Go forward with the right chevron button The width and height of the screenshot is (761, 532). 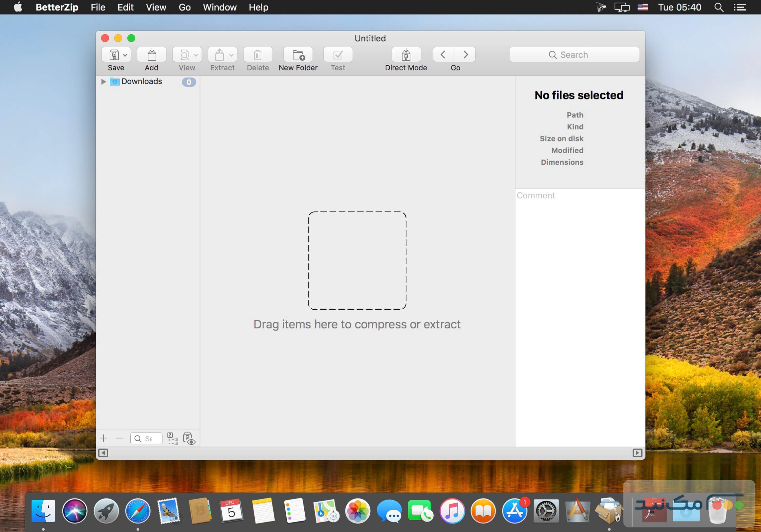tap(465, 55)
